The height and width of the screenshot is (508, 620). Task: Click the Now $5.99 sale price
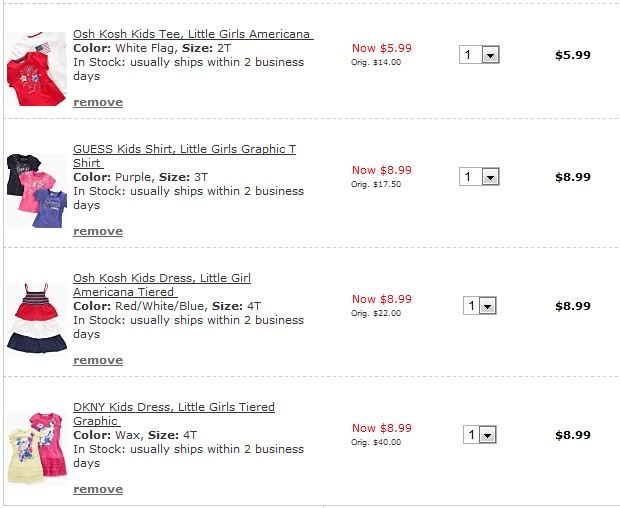point(381,48)
